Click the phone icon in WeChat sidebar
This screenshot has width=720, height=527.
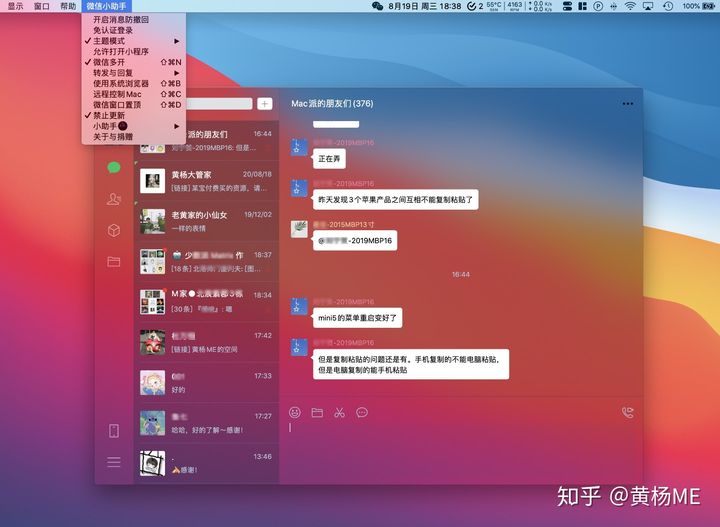click(114, 431)
